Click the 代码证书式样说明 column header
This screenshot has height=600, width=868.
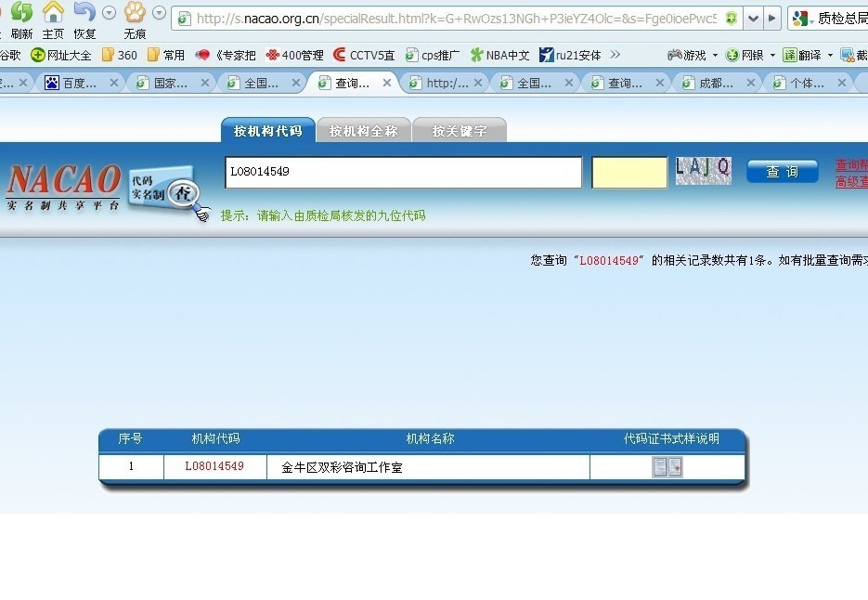click(x=671, y=438)
